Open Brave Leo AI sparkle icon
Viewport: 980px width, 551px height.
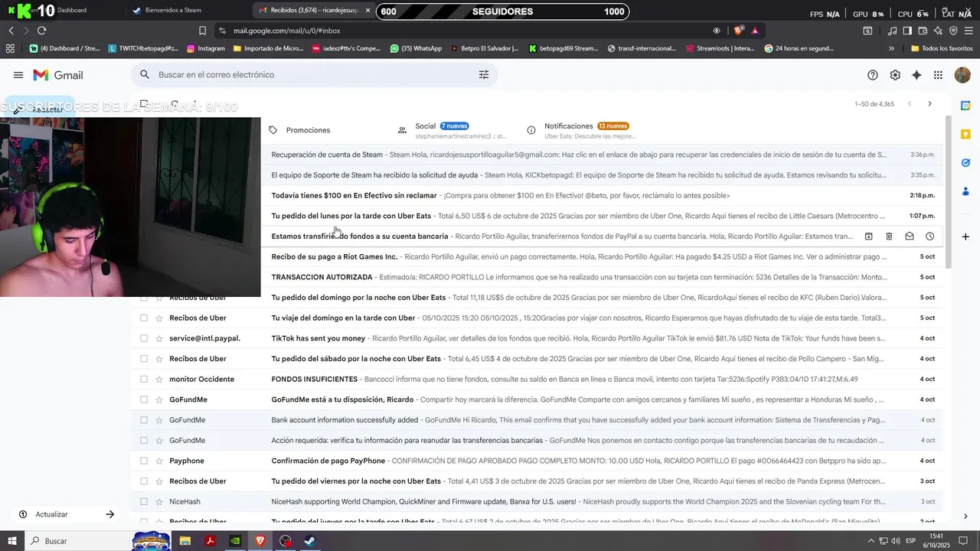click(938, 31)
